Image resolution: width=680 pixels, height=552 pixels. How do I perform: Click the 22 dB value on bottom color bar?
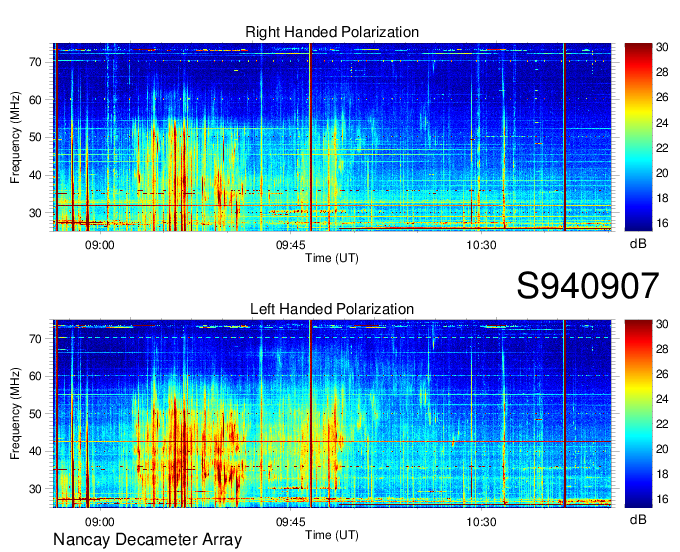pyautogui.click(x=662, y=424)
